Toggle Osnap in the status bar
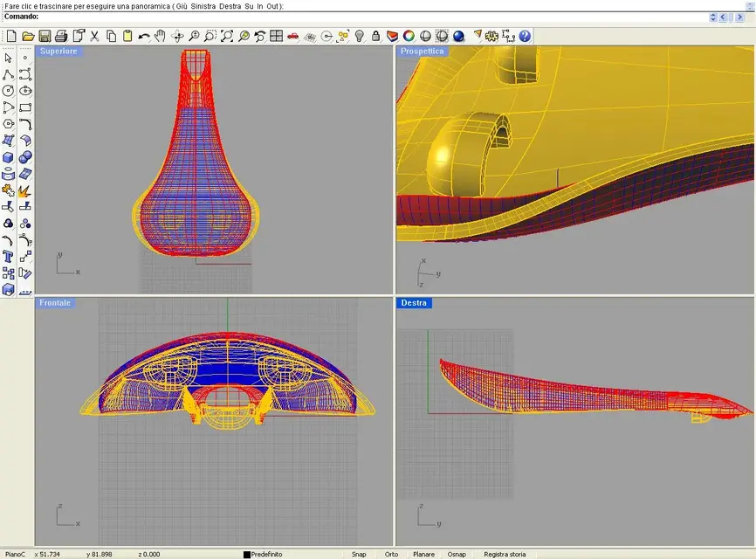This screenshot has width=756, height=559. coord(457,554)
